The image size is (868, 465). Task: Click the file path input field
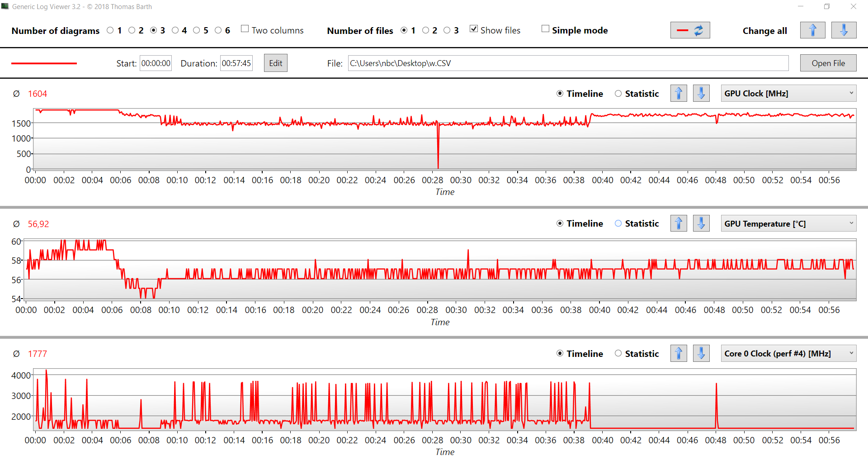(568, 63)
